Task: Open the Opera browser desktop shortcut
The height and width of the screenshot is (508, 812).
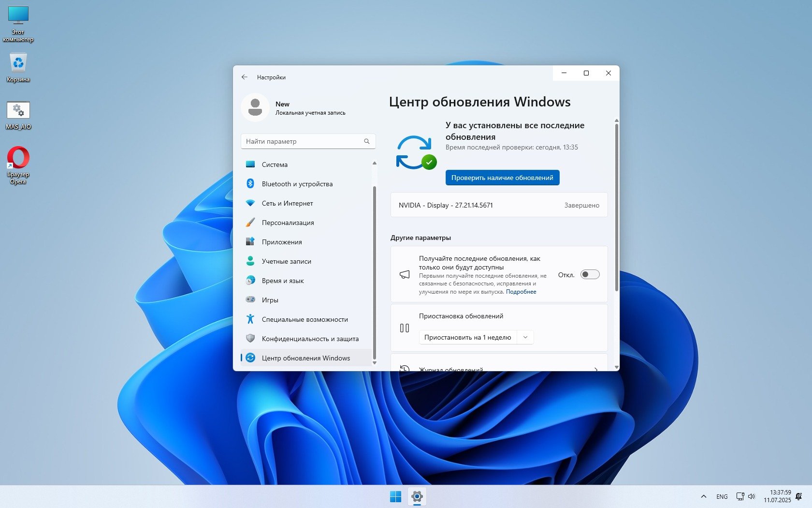Action: click(x=18, y=159)
